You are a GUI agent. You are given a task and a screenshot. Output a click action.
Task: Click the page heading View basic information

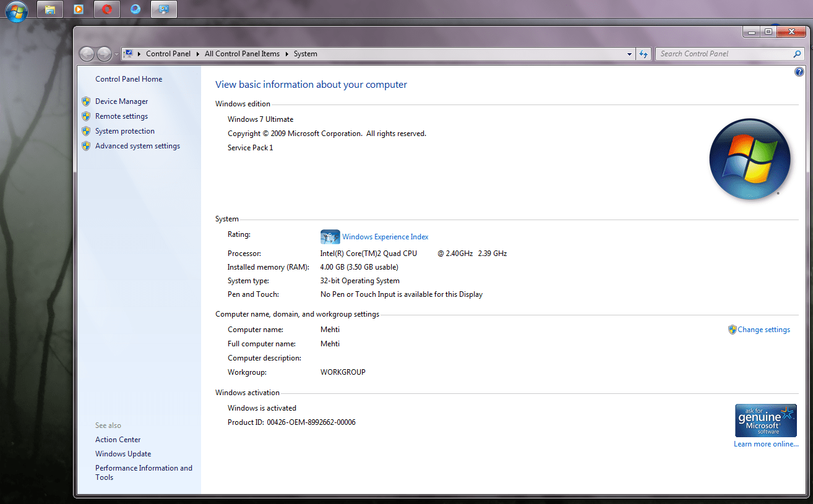point(311,85)
